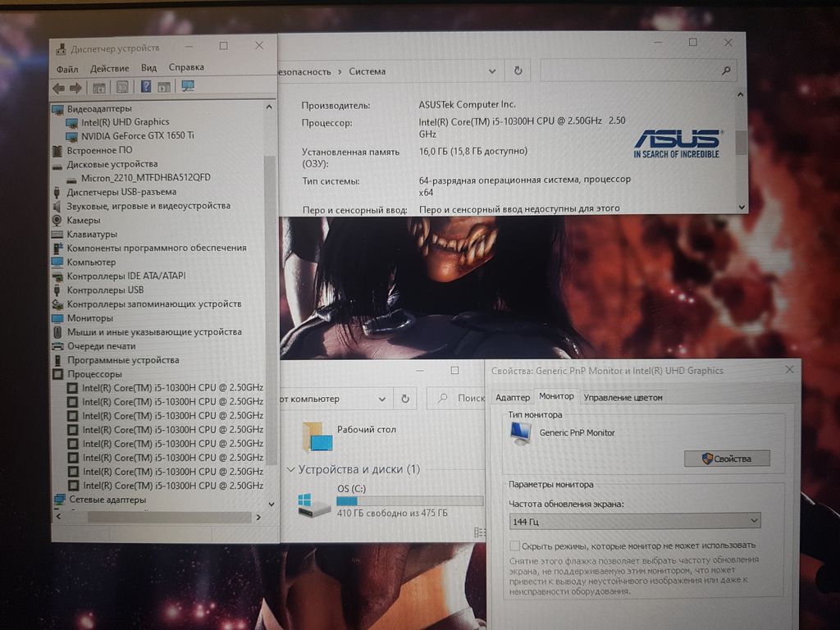
Task: Open the refresh rate 144 Гц dropdown
Action: [x=634, y=521]
